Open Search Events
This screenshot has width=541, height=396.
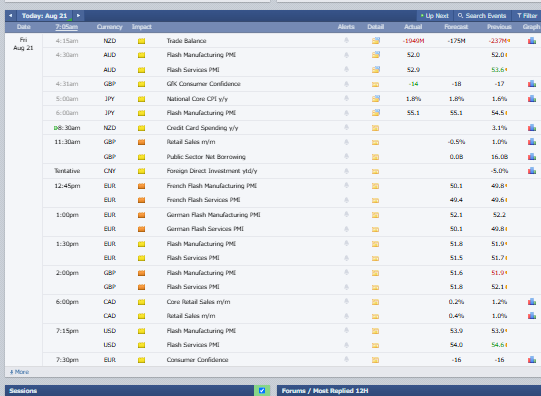tap(482, 16)
